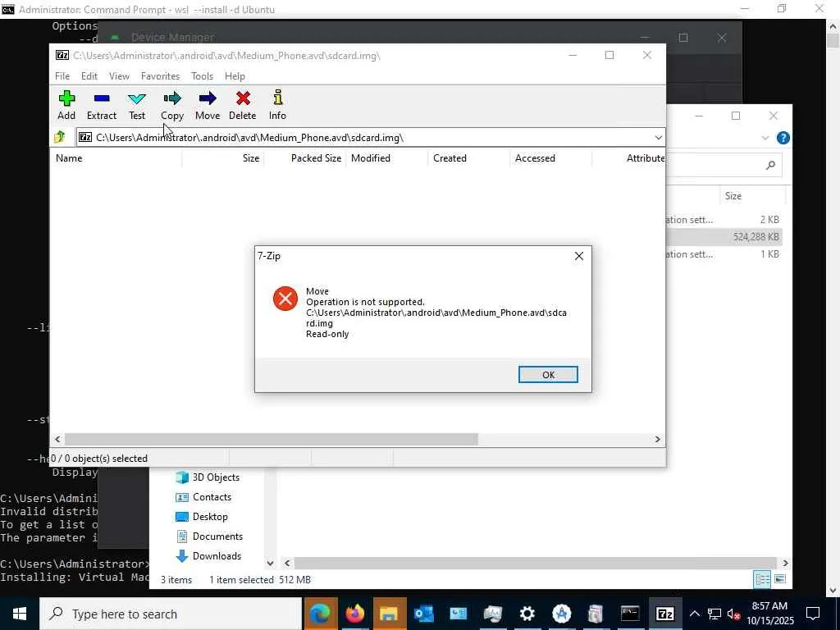
Task: Open Settings gear from the taskbar
Action: pos(527,614)
